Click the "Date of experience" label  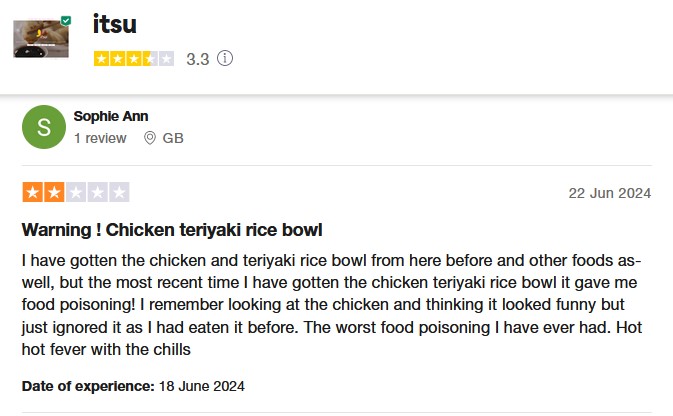88,385
